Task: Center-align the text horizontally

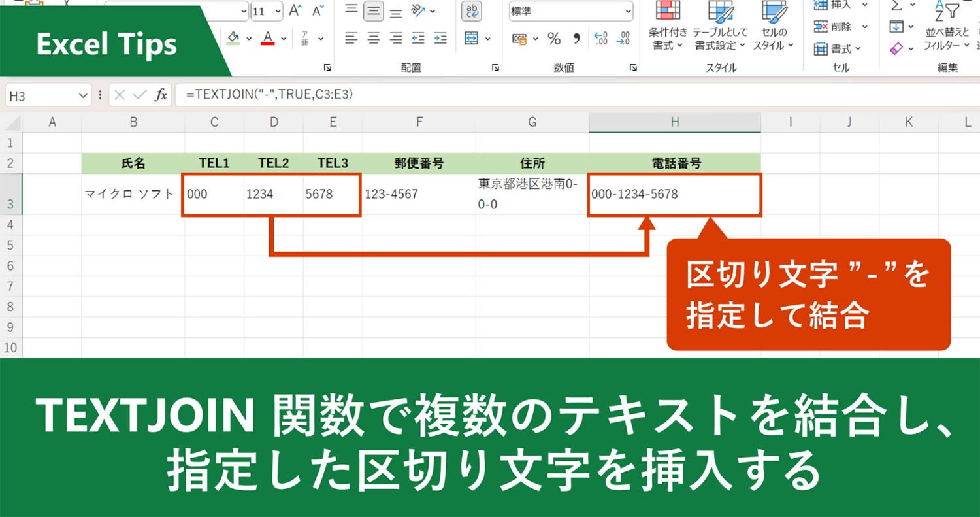Action: click(x=374, y=39)
